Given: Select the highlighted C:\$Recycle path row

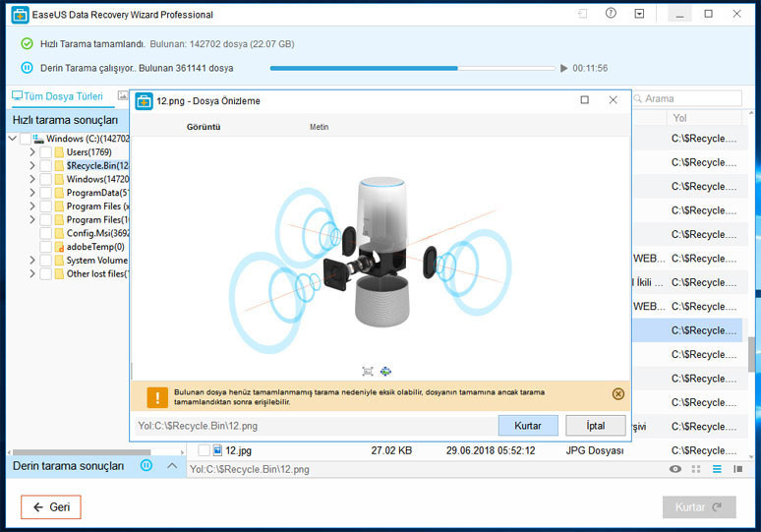Looking at the screenshot, I should pos(687,330).
